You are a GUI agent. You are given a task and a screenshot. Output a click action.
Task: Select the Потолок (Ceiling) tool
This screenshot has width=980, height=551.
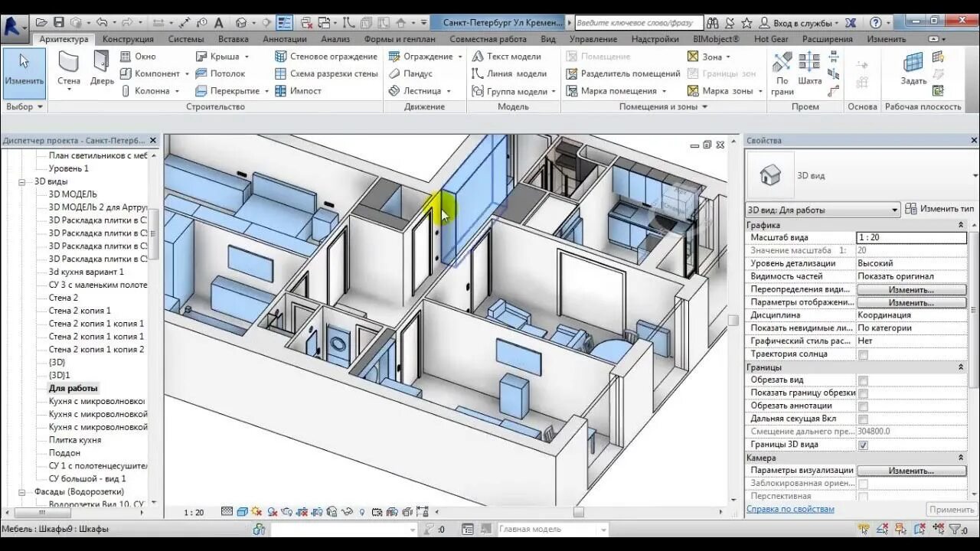click(x=220, y=73)
